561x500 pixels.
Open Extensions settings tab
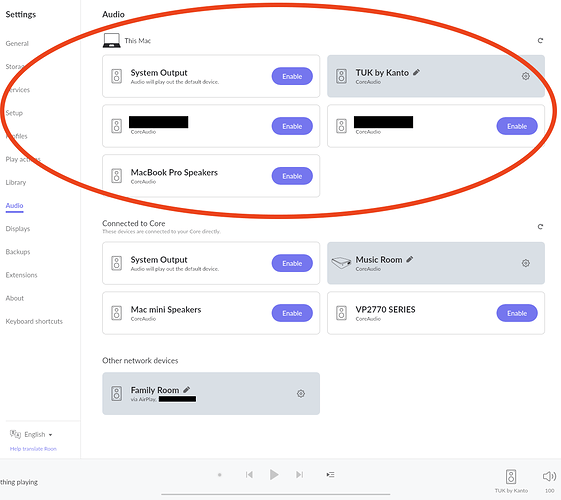tap(21, 275)
